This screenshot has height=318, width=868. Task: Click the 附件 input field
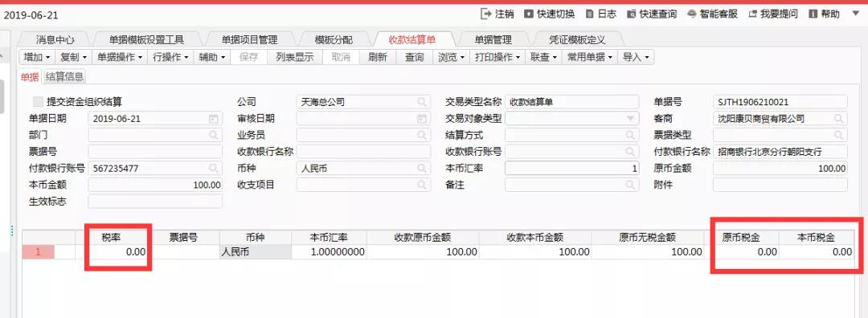tap(780, 185)
